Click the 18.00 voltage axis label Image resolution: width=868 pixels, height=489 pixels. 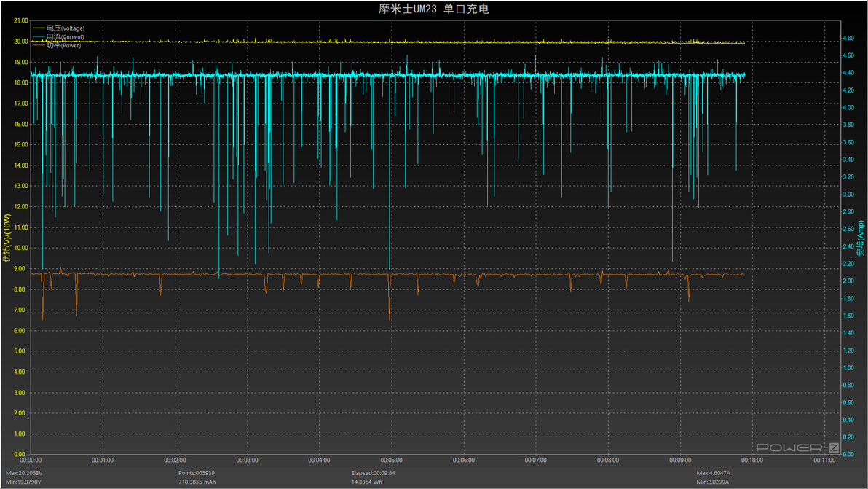21,82
